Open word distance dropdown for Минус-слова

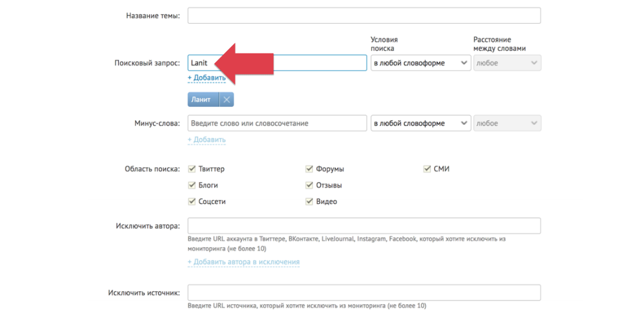pos(507,123)
